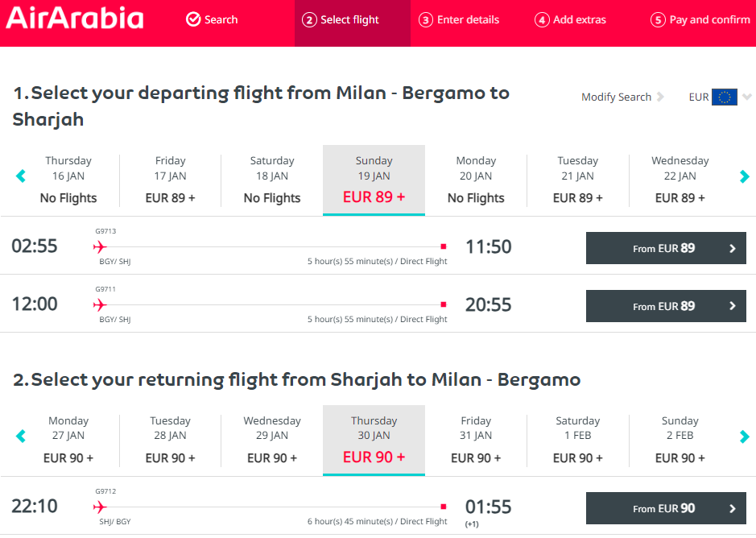Show later departing dates with right arrow
Screen dimensions: 756x538
point(744,176)
